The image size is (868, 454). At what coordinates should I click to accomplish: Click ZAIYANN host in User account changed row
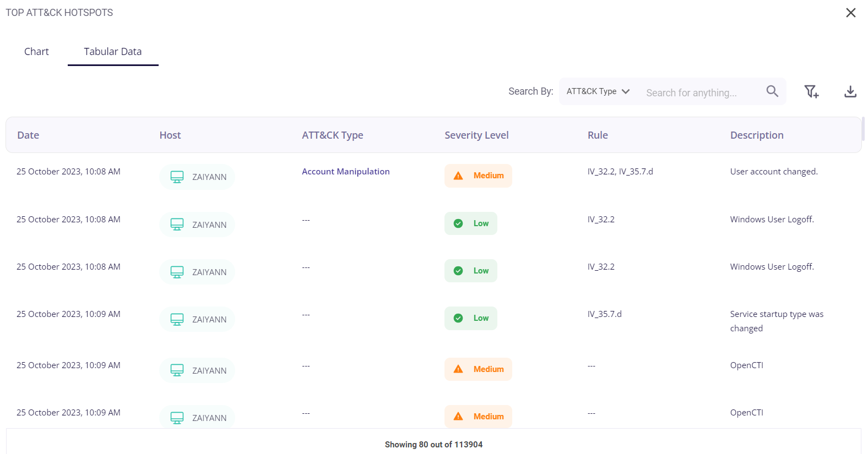click(x=197, y=177)
